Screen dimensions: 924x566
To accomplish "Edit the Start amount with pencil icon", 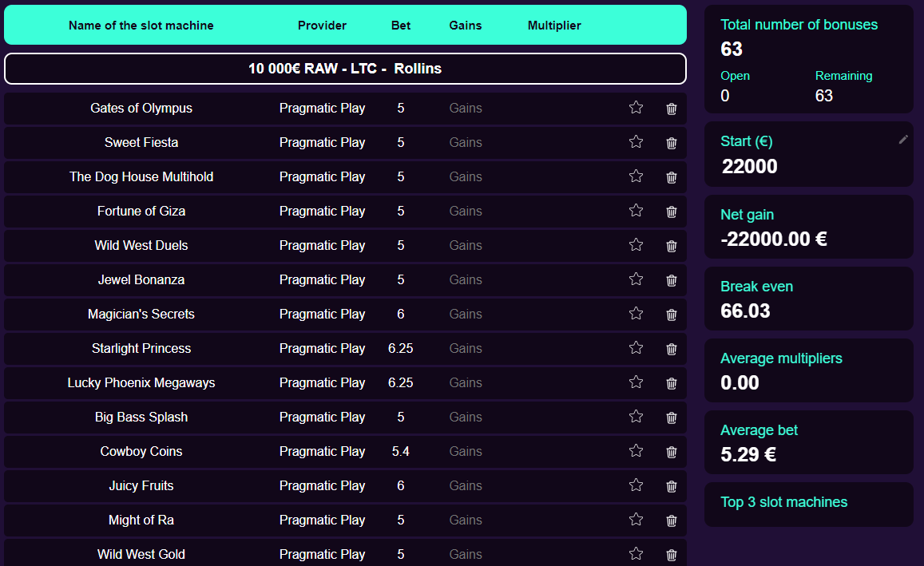I will point(902,140).
